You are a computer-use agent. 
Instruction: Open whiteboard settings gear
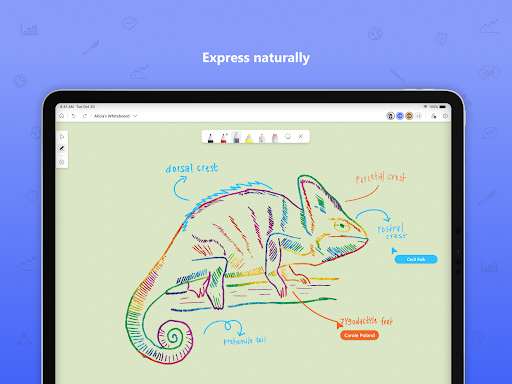click(x=446, y=116)
